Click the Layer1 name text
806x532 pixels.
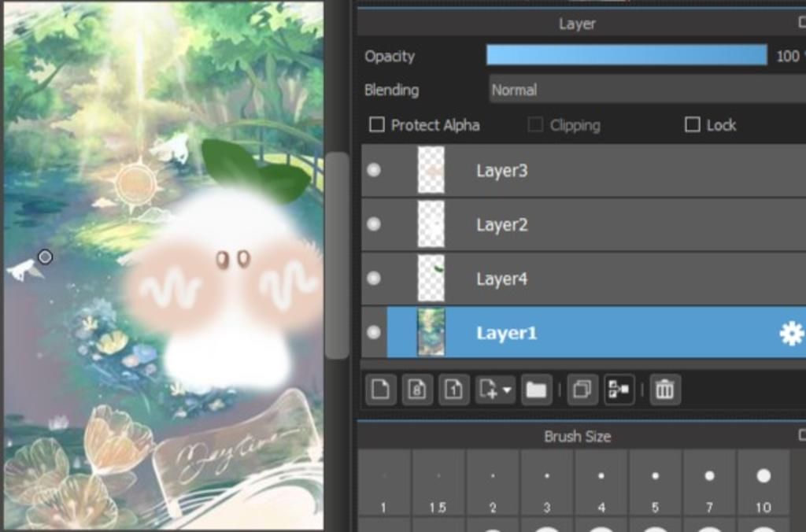click(506, 333)
